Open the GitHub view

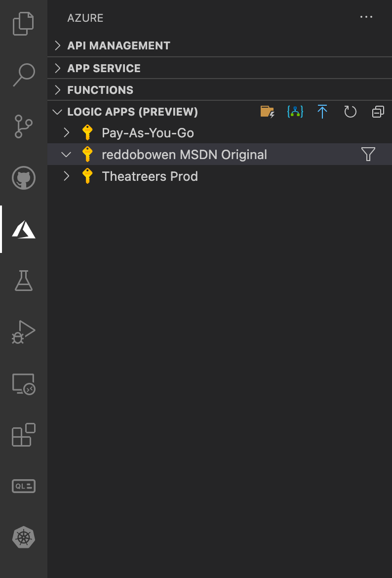coord(23,178)
